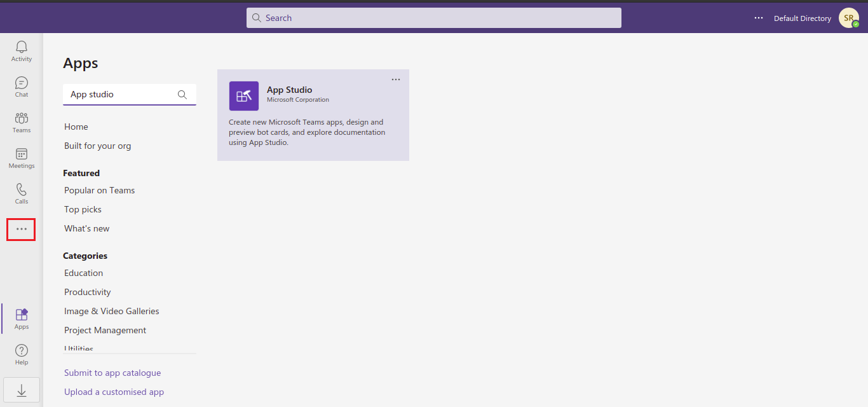Open the Chat section
868x407 pixels.
coord(22,86)
